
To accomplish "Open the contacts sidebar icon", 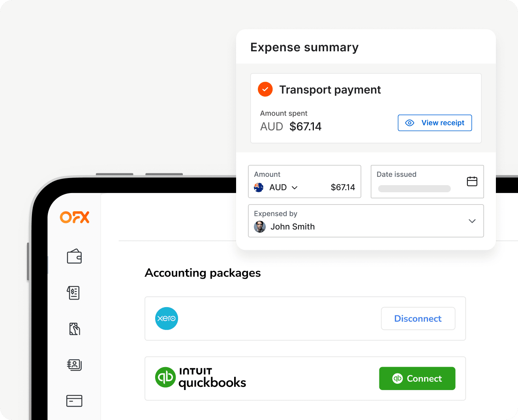I will tap(74, 365).
